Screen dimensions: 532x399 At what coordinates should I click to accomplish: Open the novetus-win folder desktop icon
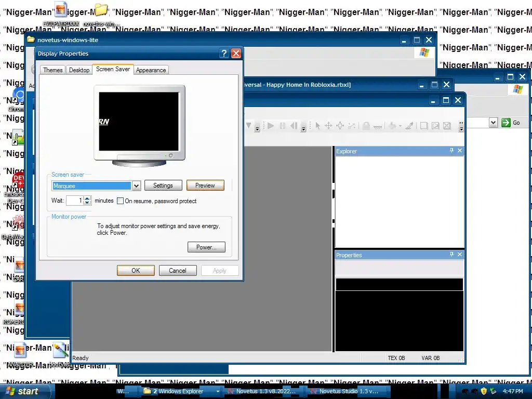101,14
